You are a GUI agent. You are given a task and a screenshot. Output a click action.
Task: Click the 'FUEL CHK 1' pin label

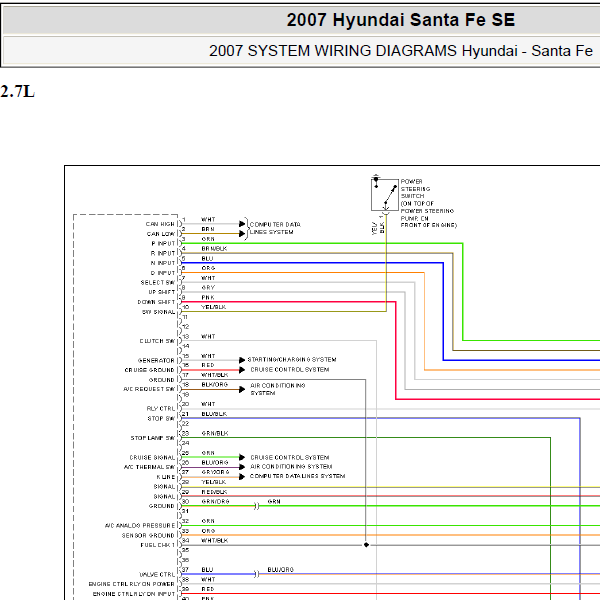157,545
